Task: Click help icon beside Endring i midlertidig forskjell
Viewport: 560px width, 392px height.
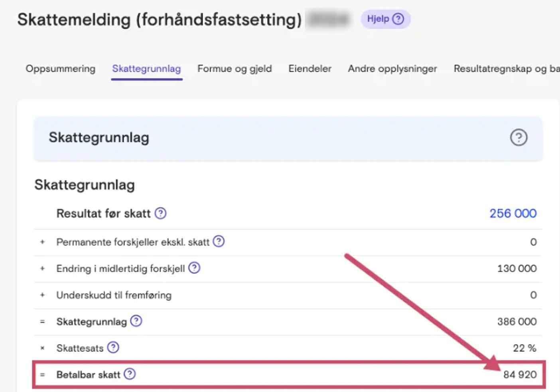Action: tap(194, 268)
